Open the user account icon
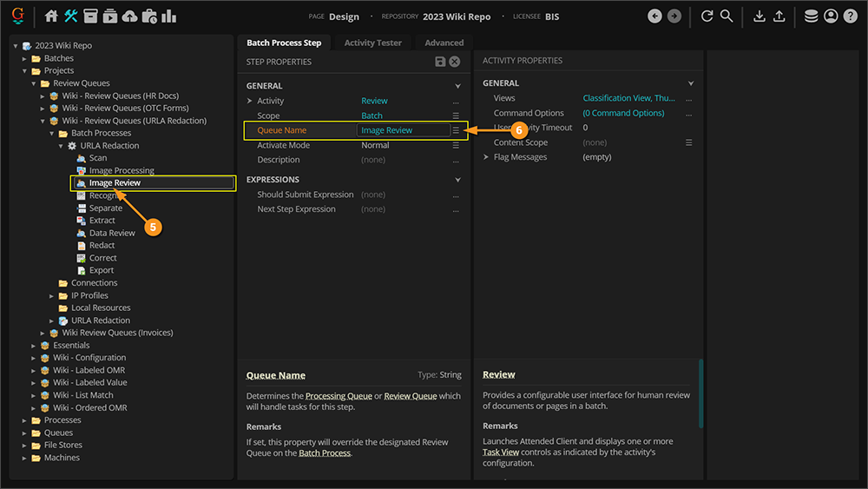The width and height of the screenshot is (868, 489). click(831, 17)
